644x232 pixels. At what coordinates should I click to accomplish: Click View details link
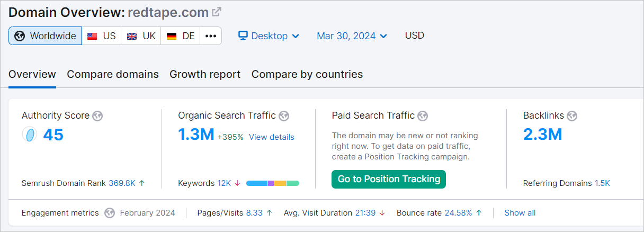(272, 137)
